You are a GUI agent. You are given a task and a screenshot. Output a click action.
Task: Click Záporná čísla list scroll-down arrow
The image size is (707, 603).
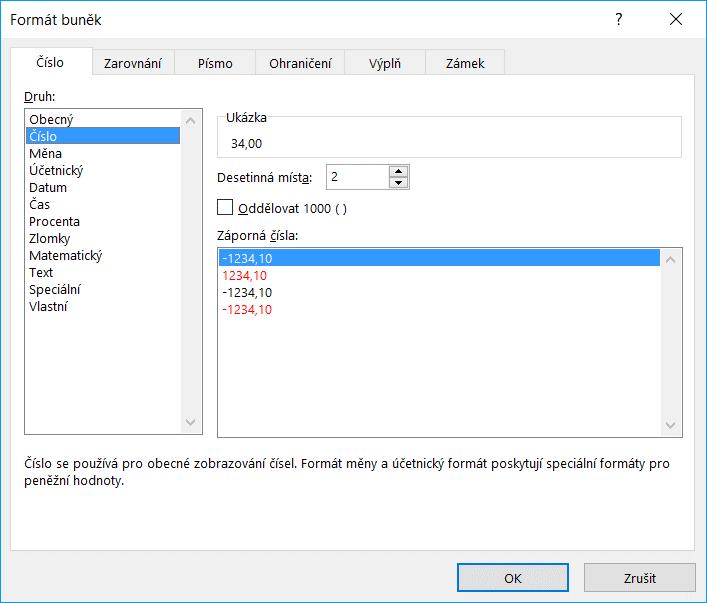point(670,425)
